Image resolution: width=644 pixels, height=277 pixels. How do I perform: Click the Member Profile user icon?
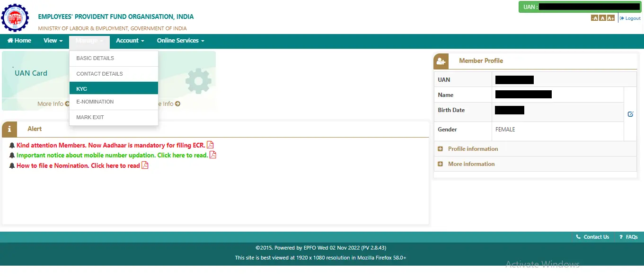tap(441, 61)
